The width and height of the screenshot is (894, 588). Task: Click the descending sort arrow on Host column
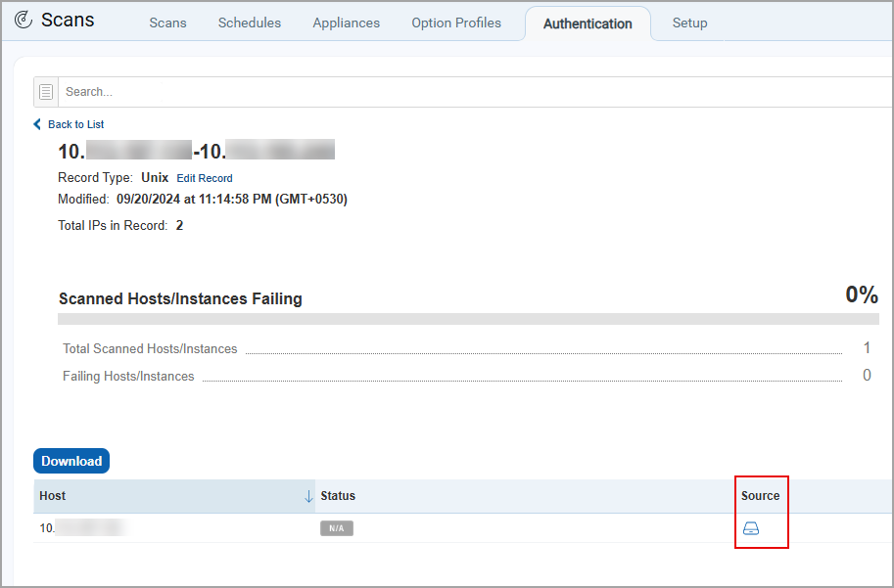pos(307,497)
